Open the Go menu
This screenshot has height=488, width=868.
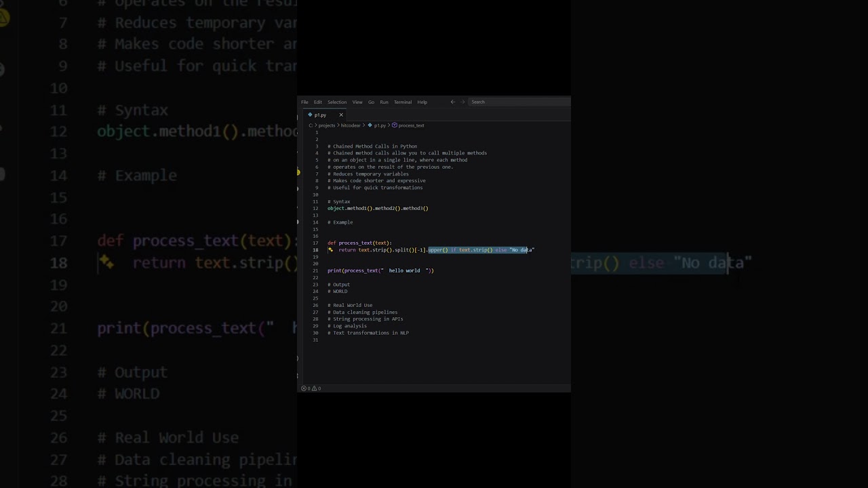click(x=371, y=102)
